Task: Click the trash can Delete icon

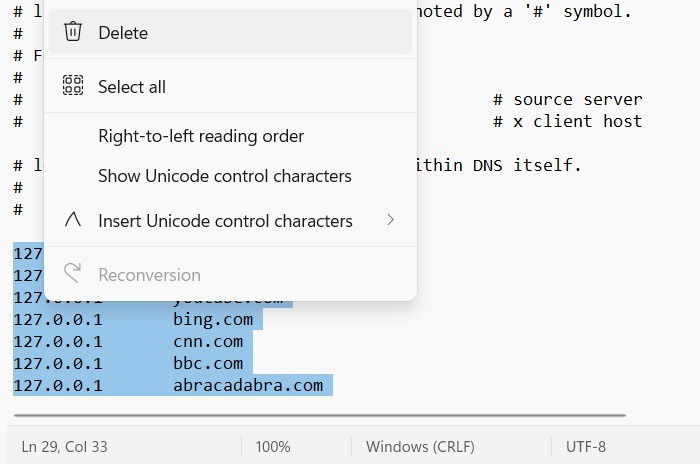Action: (73, 32)
